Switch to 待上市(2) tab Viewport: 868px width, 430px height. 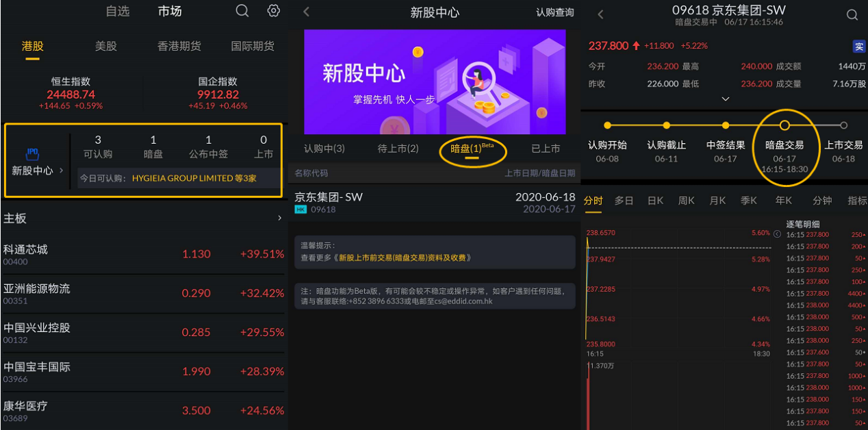(x=398, y=149)
